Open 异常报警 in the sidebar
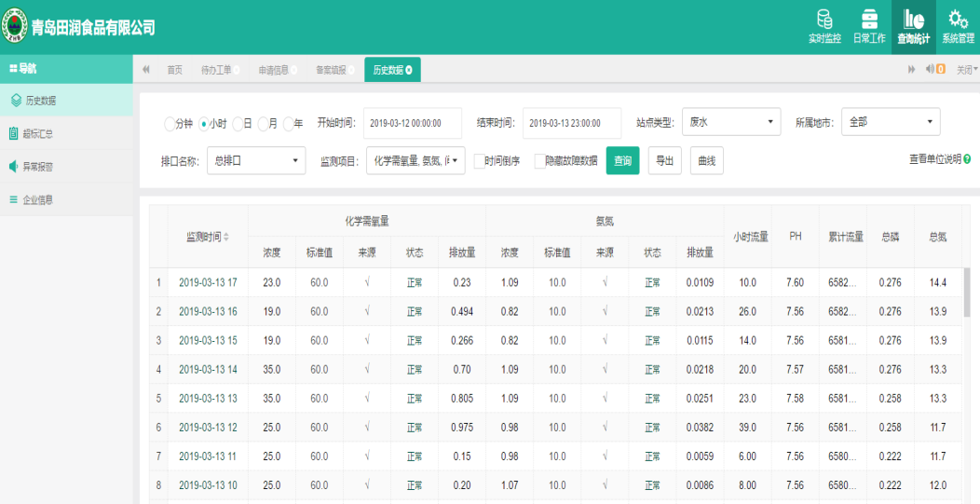980x504 pixels. click(66, 167)
